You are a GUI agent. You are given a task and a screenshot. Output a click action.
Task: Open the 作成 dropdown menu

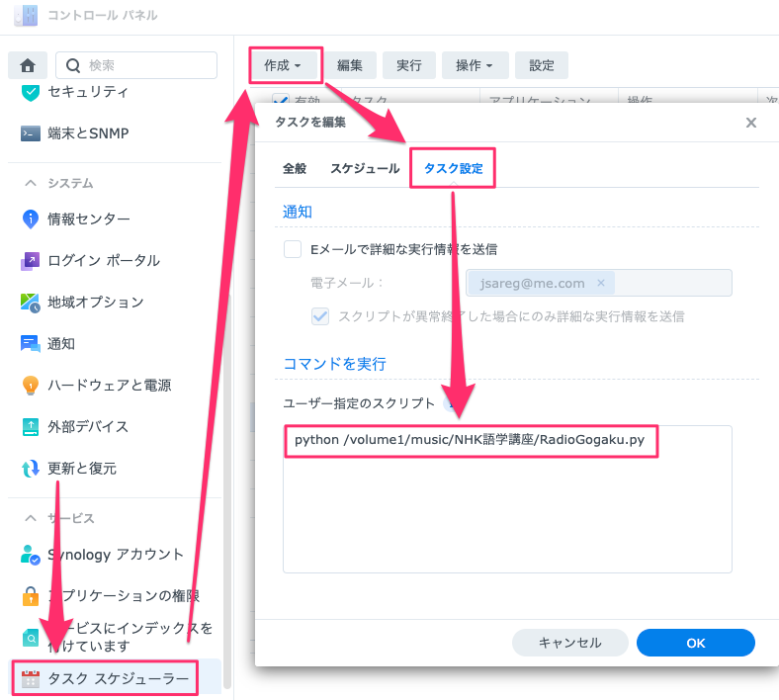point(285,65)
